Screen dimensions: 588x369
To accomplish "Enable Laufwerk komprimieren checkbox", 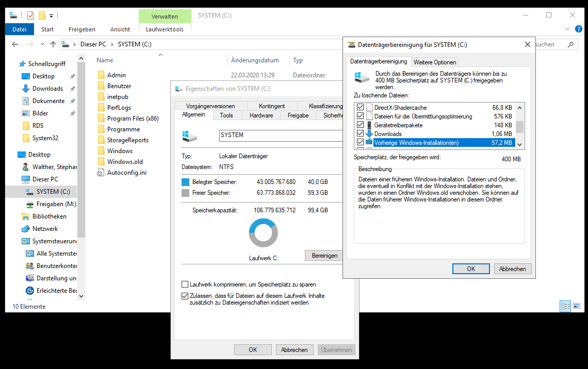I will point(185,284).
